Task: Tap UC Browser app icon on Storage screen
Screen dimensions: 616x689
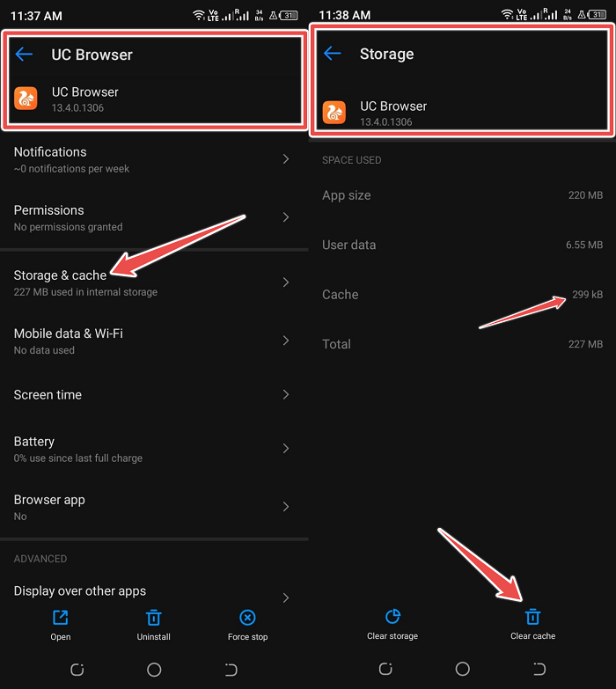Action: (x=334, y=112)
